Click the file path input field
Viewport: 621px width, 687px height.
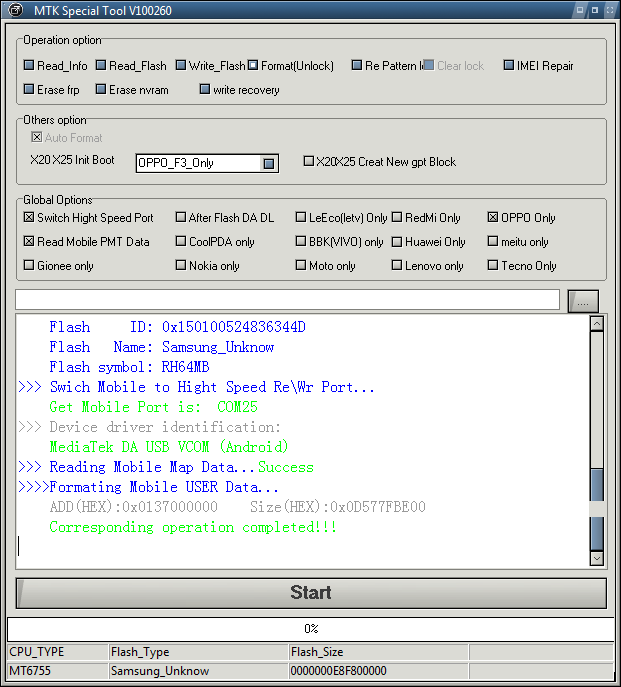pyautogui.click(x=287, y=300)
